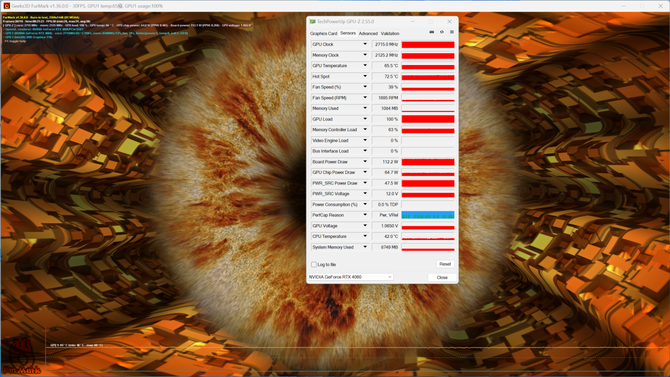Open the PerfCap Reason dropdown arrow
Image resolution: width=670 pixels, height=377 pixels.
(365, 215)
